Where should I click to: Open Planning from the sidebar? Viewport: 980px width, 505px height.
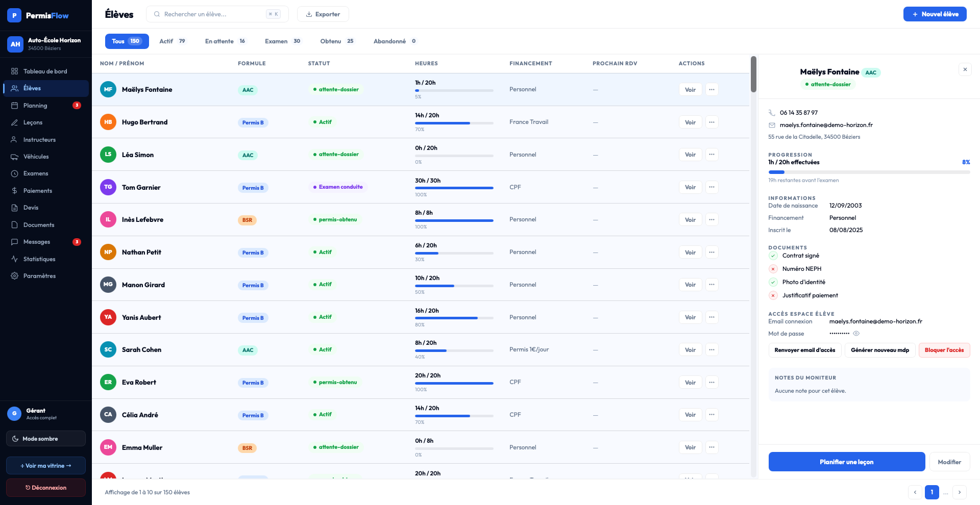46,106
